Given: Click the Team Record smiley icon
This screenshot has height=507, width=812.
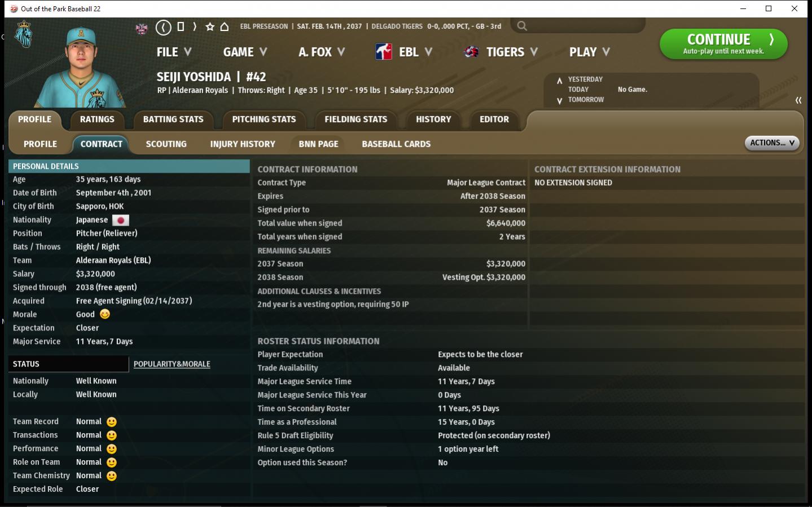Looking at the screenshot, I should (112, 422).
